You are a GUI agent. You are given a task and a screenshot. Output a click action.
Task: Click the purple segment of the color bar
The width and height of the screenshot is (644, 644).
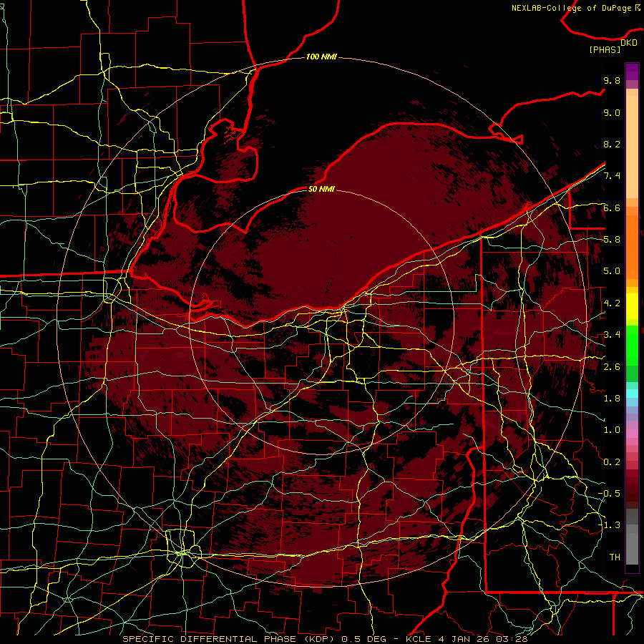point(632,72)
